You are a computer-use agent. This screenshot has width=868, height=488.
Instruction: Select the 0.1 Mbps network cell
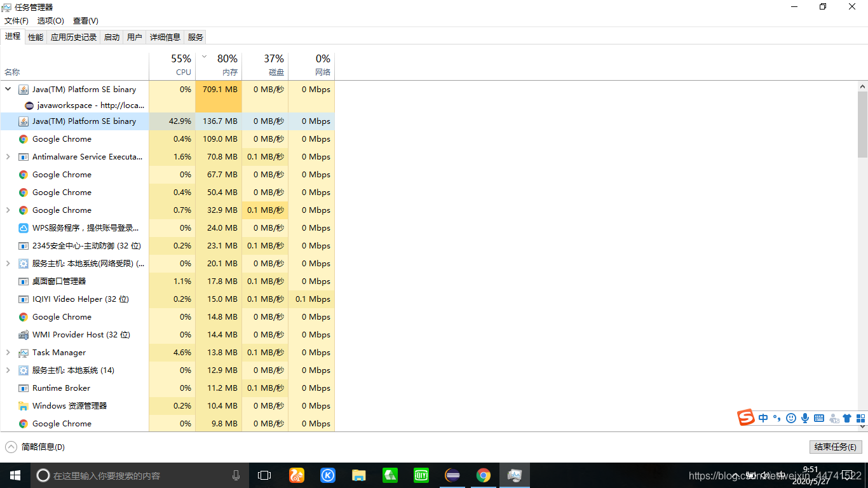tap(311, 299)
